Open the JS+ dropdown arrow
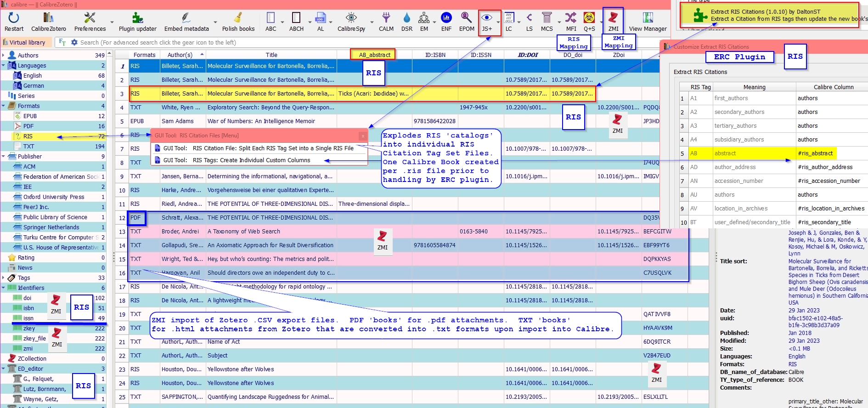The height and width of the screenshot is (408, 868). coord(498,22)
